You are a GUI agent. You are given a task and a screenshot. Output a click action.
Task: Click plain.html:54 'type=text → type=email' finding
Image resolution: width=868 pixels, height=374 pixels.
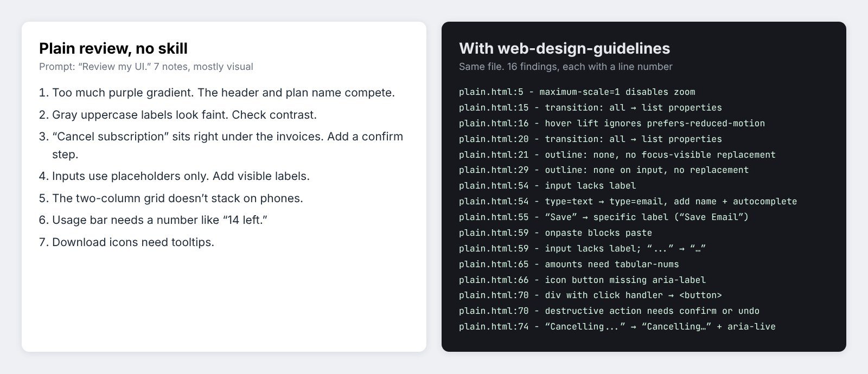[x=628, y=202]
